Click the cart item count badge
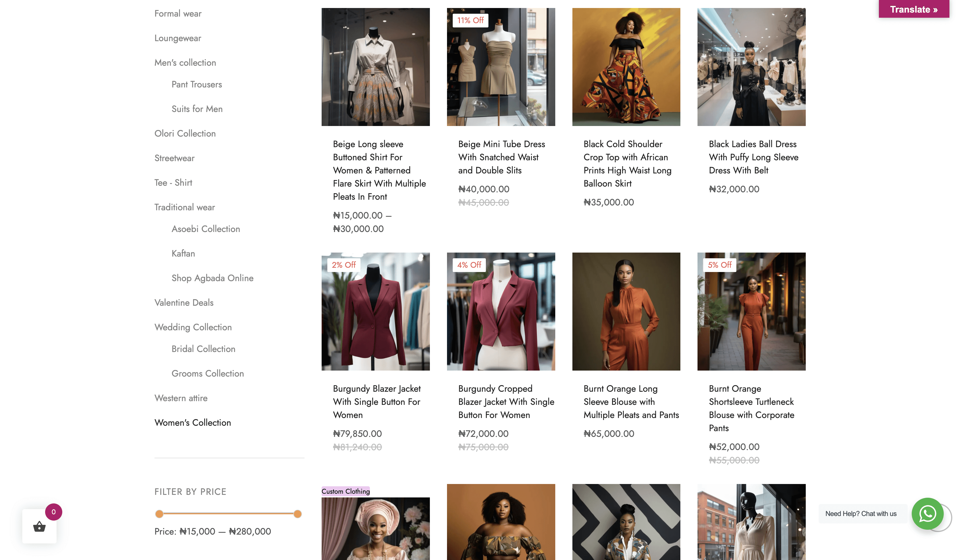 coord(54,512)
